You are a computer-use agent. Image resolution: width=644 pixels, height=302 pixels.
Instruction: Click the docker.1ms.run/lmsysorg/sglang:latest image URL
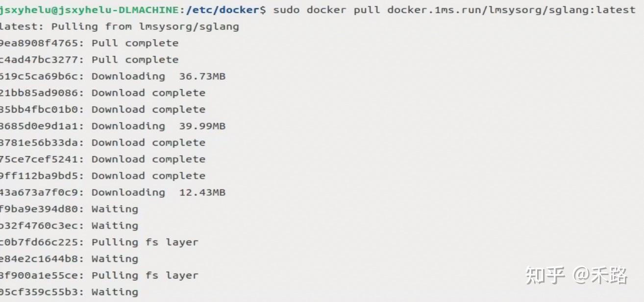pos(511,9)
